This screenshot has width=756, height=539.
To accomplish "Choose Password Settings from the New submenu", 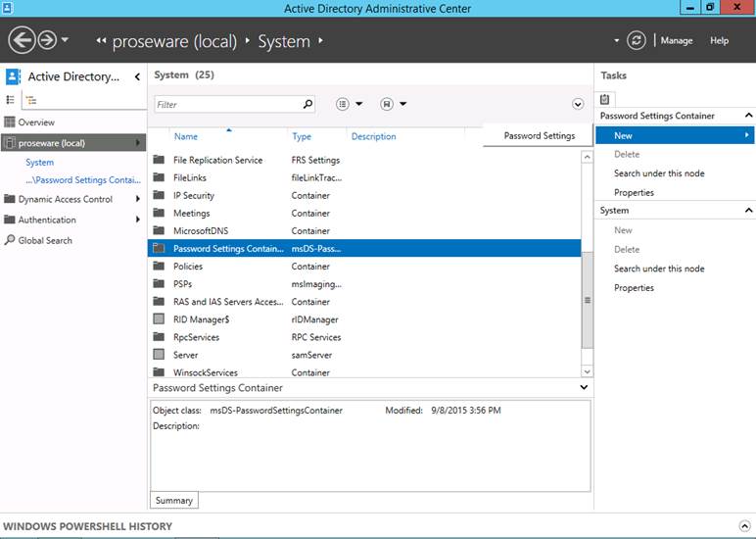I will pos(539,136).
